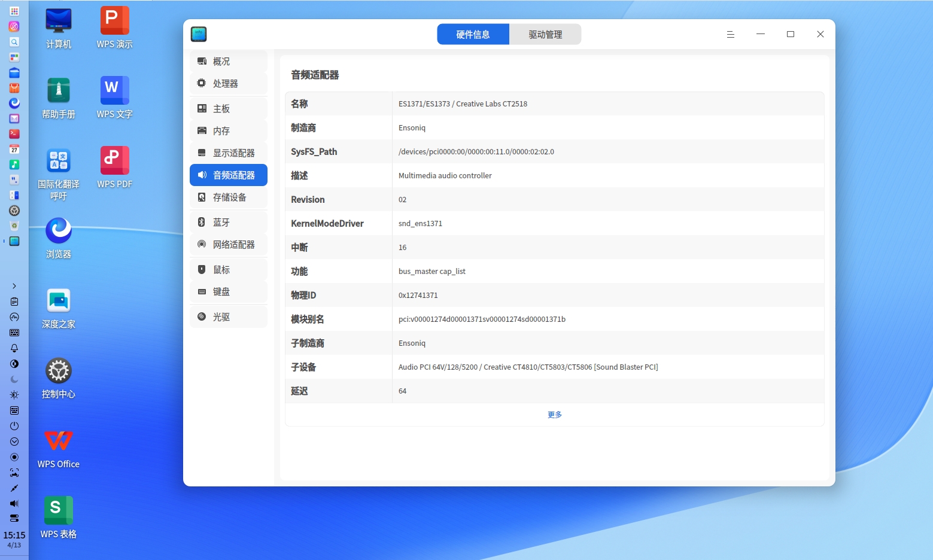
Task: Launch the terminal from the dock
Action: point(14,134)
